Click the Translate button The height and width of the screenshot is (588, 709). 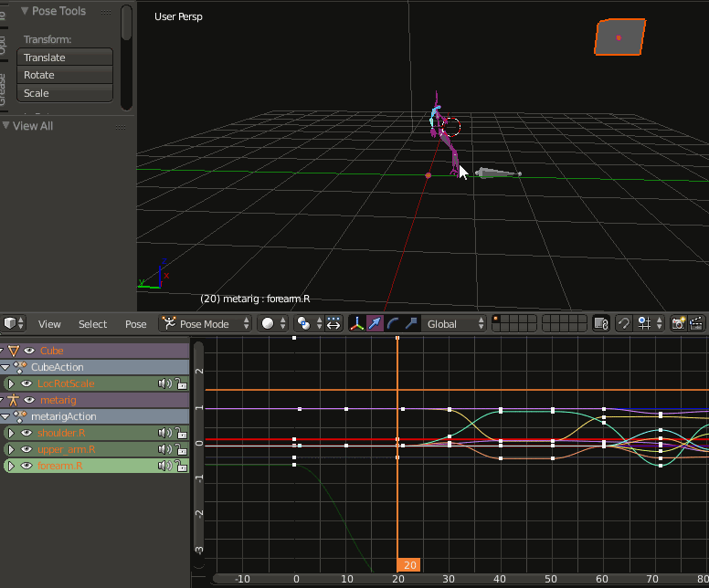(x=65, y=58)
